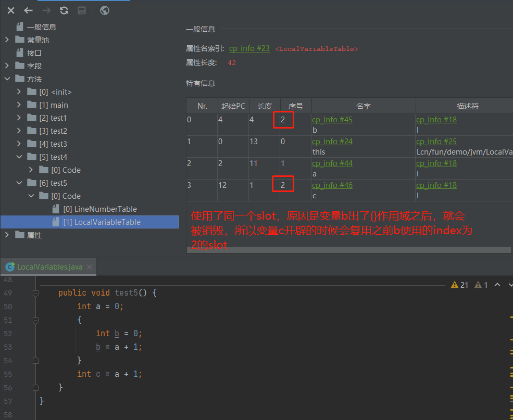Open cp_info #25 descriptor link in row 1
The width and height of the screenshot is (513, 420).
[436, 142]
